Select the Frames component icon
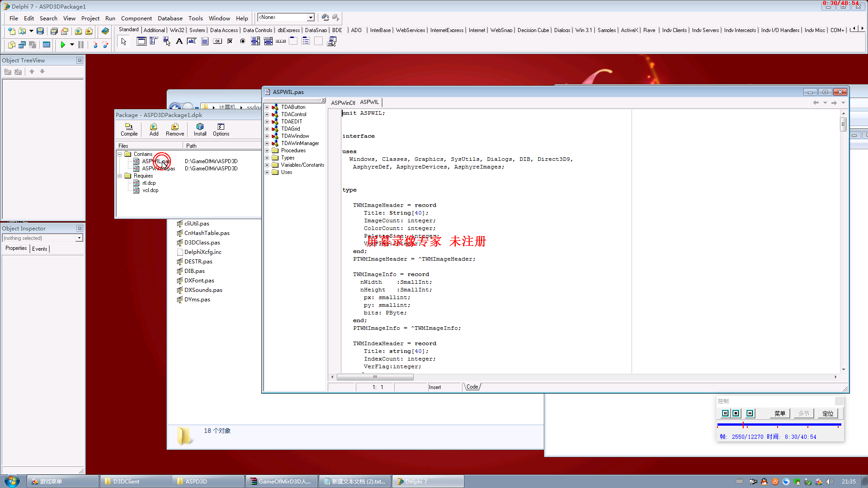Image resolution: width=868 pixels, height=488 pixels. click(141, 41)
